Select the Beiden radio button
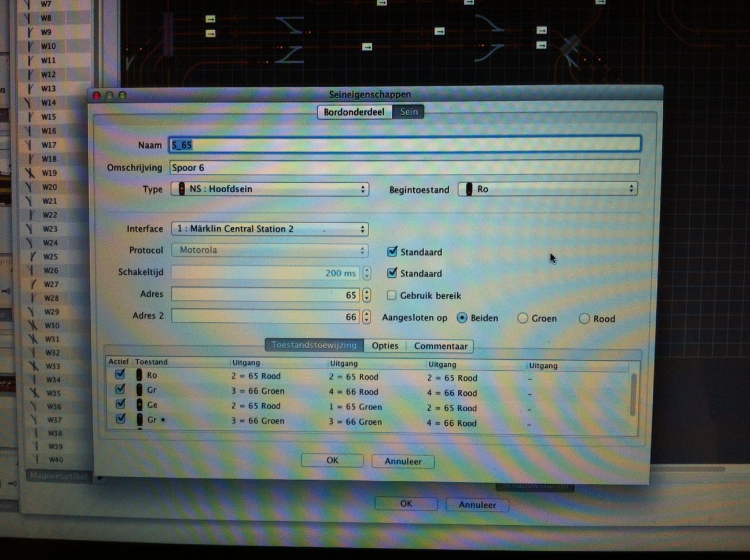Viewport: 750px width, 560px height. click(462, 318)
